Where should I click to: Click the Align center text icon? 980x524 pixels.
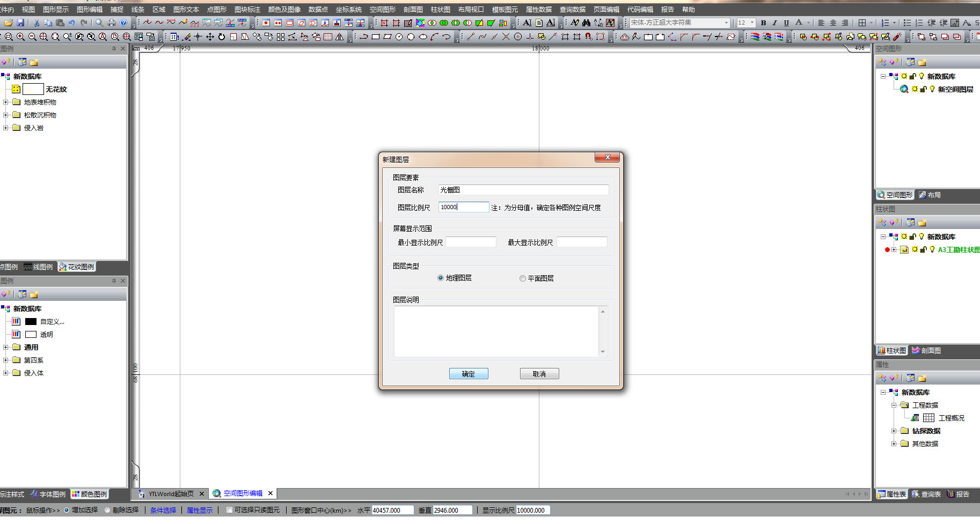833,23
